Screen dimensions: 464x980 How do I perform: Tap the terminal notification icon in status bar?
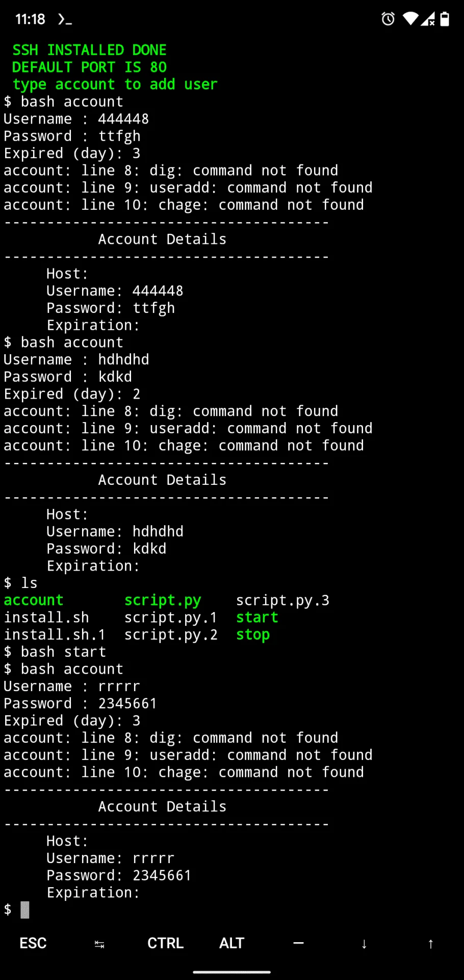tap(65, 19)
